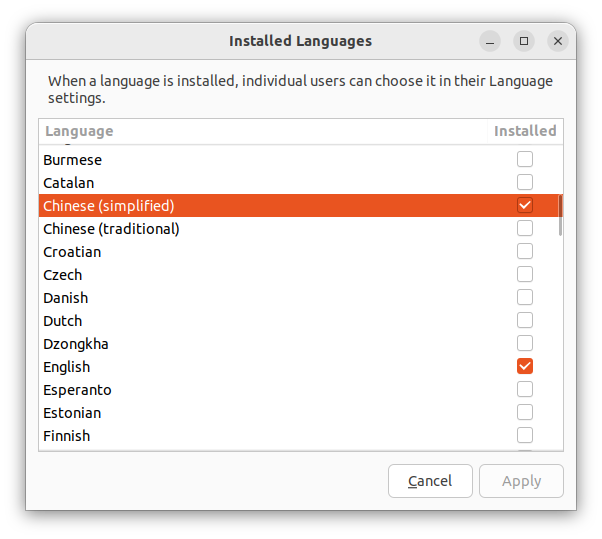
Task: Click the Installed column header
Action: tap(525, 131)
